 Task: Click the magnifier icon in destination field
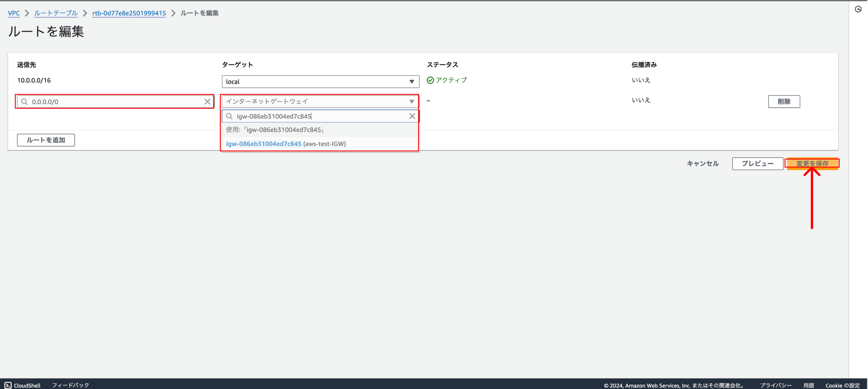24,102
